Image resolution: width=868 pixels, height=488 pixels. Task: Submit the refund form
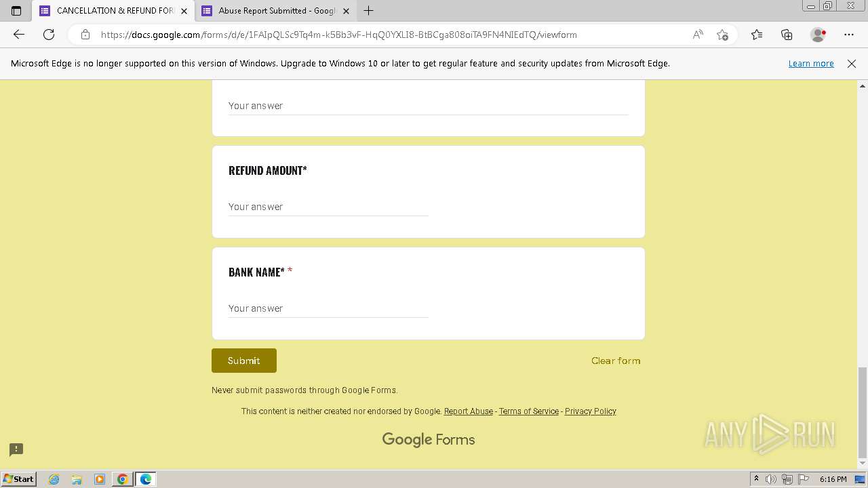tap(244, 361)
